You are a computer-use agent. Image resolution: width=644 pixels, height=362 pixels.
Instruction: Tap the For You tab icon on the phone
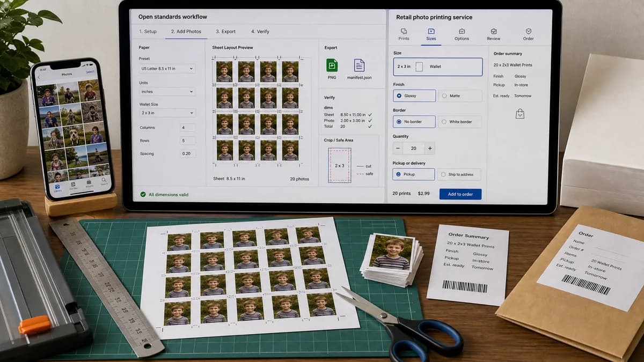pyautogui.click(x=73, y=186)
